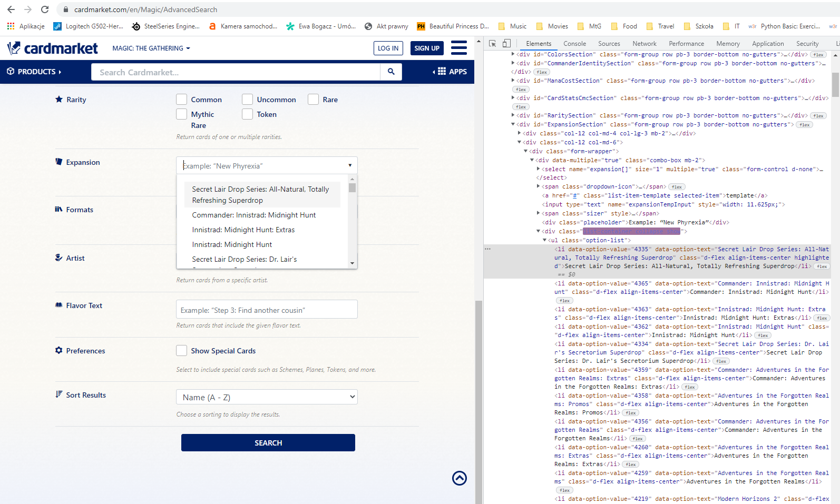Open the PRODUCTS menu

(34, 72)
